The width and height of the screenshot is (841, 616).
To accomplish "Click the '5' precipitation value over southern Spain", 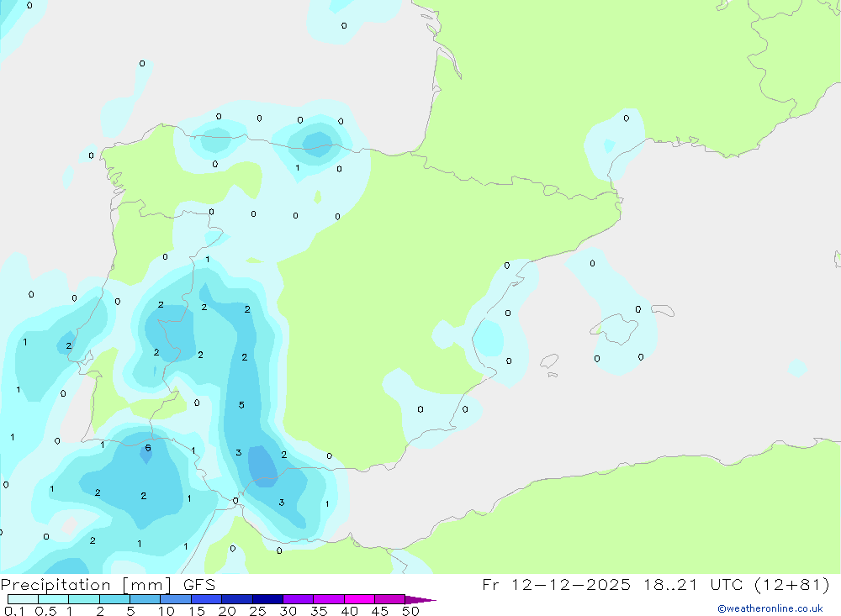I will (x=241, y=405).
